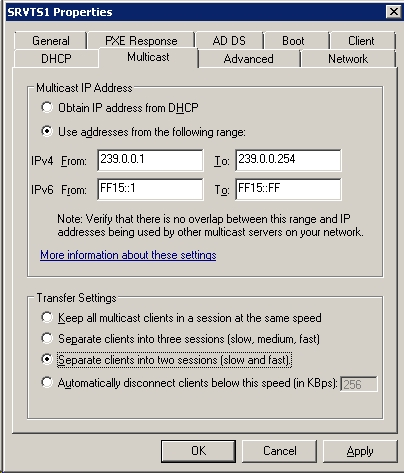Select the Network tab

pyautogui.click(x=348, y=59)
